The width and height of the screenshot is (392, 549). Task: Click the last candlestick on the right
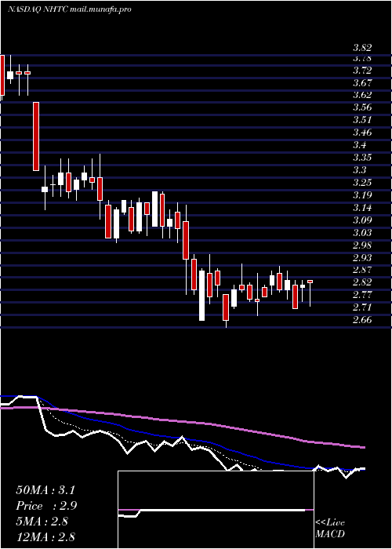(310, 293)
